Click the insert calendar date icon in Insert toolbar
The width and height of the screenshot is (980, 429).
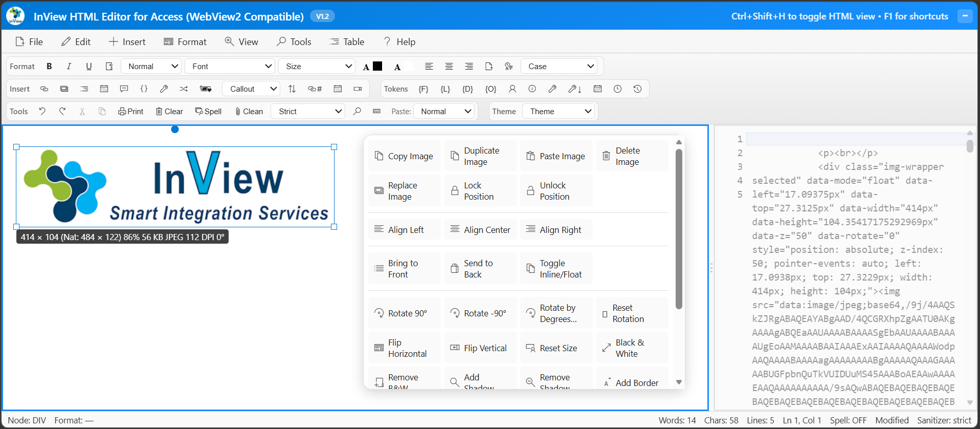pos(104,89)
